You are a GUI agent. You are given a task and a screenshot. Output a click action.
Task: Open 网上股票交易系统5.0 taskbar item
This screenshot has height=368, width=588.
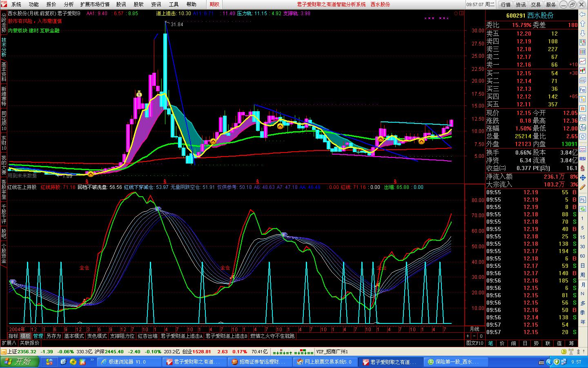(325, 362)
